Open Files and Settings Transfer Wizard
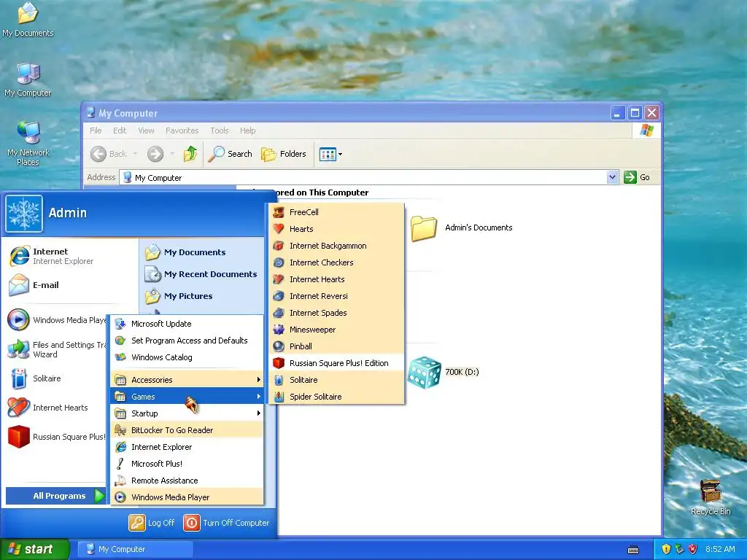747x560 pixels. (56, 349)
